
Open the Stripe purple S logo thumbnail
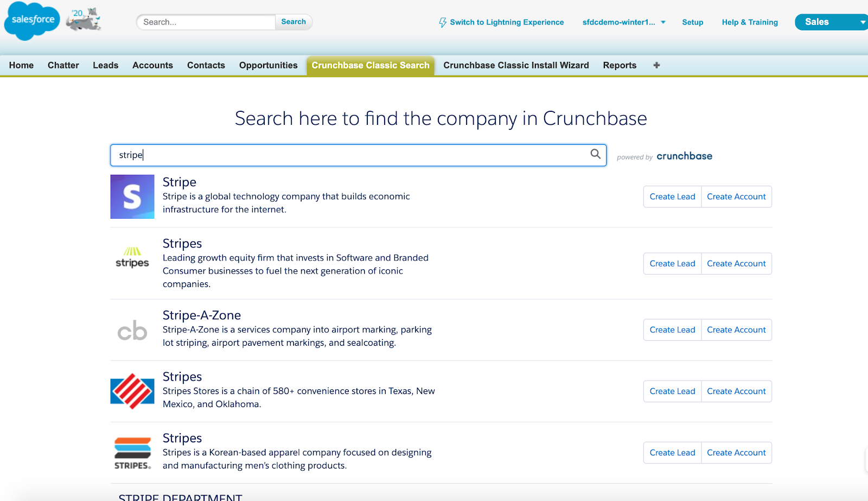click(132, 196)
